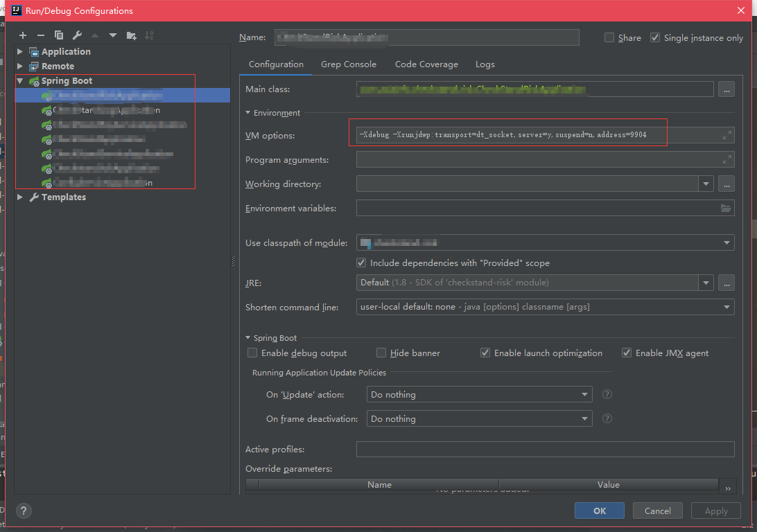Click the Active profiles input field
The image size is (757, 532).
(x=545, y=449)
